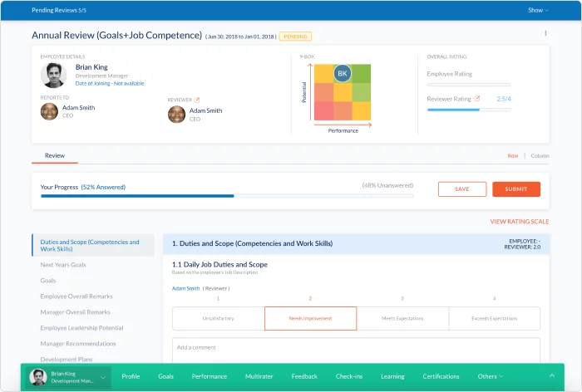The image size is (582, 392).
Task: Expand the Others menu in bottom bar
Action: 490,376
